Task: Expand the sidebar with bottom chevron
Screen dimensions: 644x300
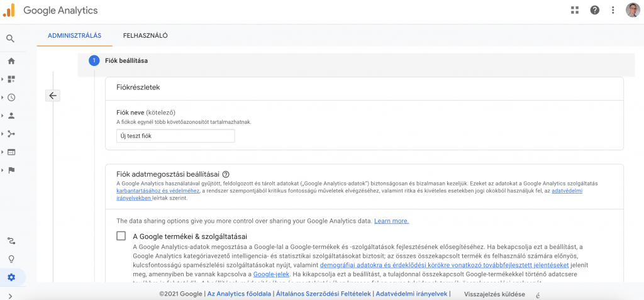Action: (11, 296)
